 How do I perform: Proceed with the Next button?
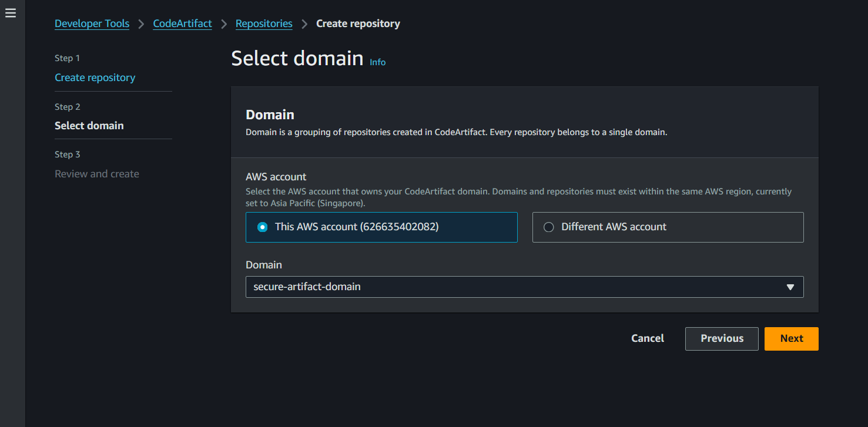coord(791,339)
